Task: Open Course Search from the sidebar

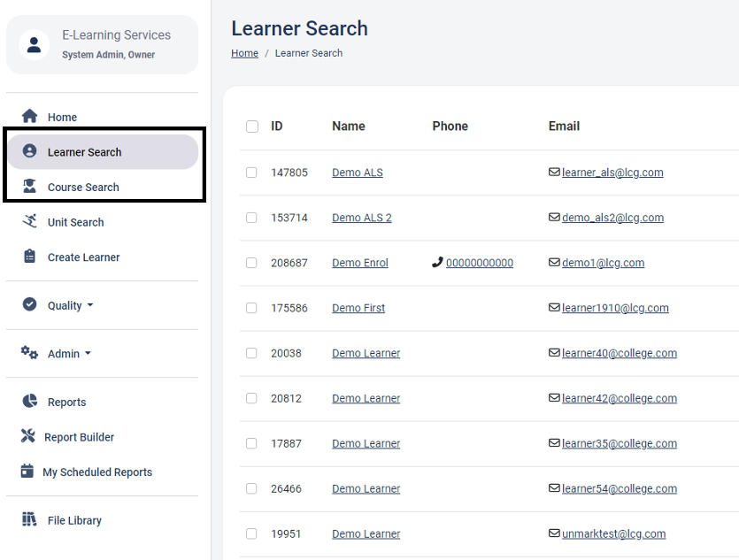Action: [83, 187]
